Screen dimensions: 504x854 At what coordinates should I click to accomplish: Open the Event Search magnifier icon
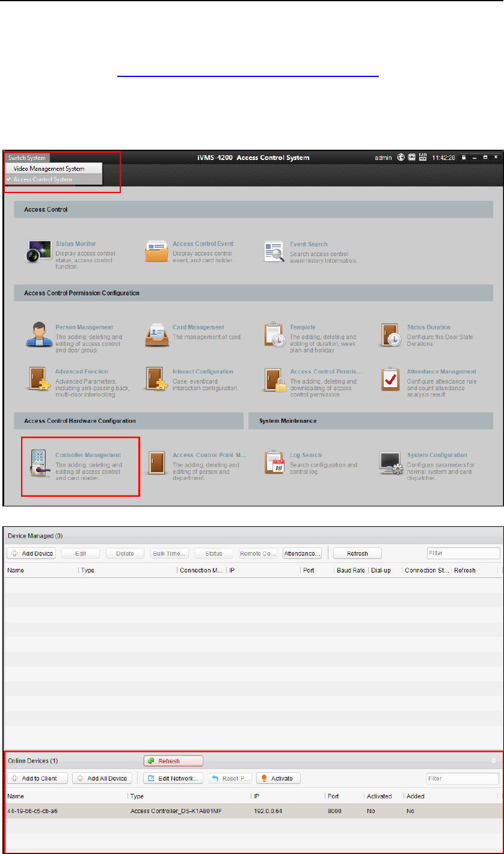tap(274, 251)
